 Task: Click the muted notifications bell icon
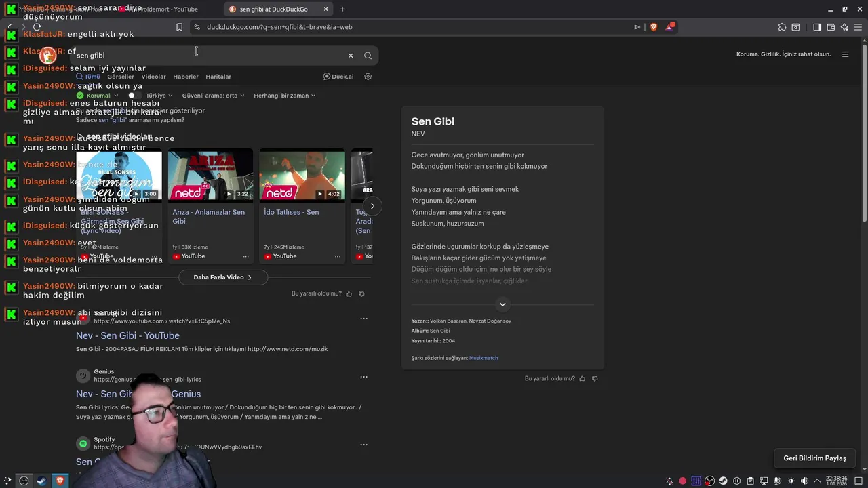pyautogui.click(x=669, y=481)
